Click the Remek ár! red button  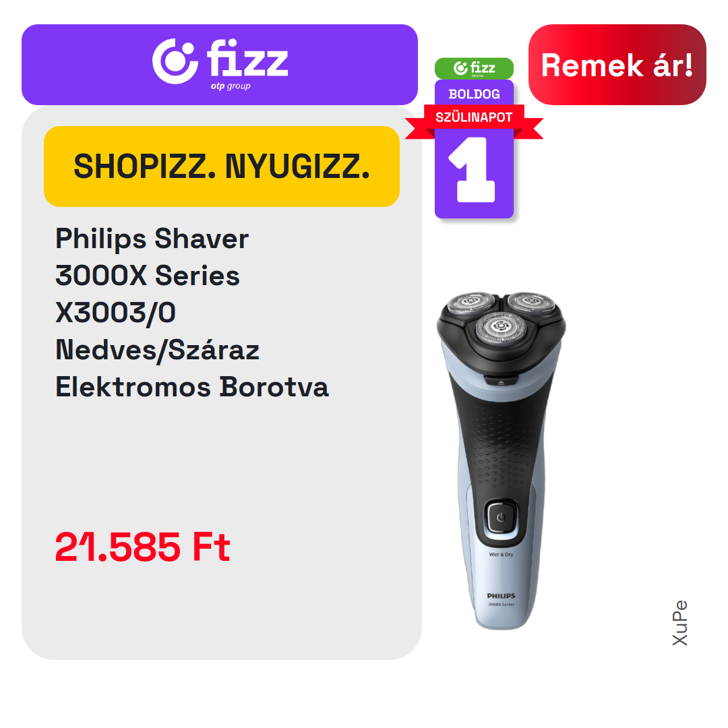pos(617,65)
